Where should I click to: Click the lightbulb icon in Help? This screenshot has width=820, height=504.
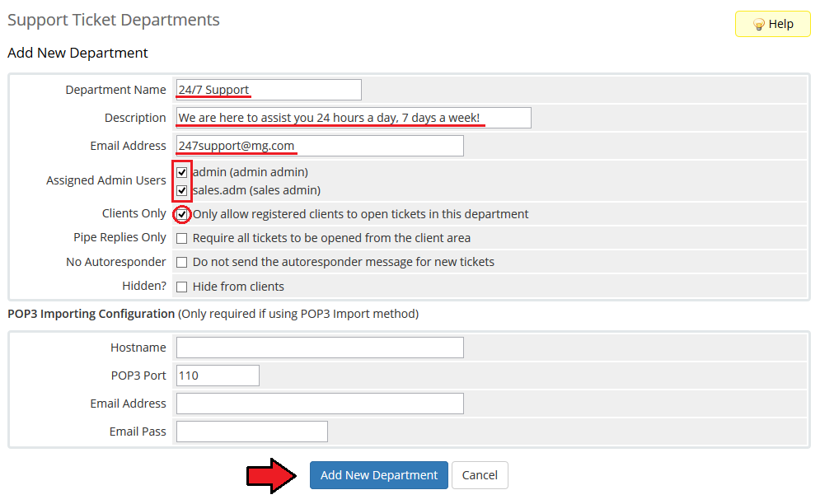pyautogui.click(x=758, y=25)
